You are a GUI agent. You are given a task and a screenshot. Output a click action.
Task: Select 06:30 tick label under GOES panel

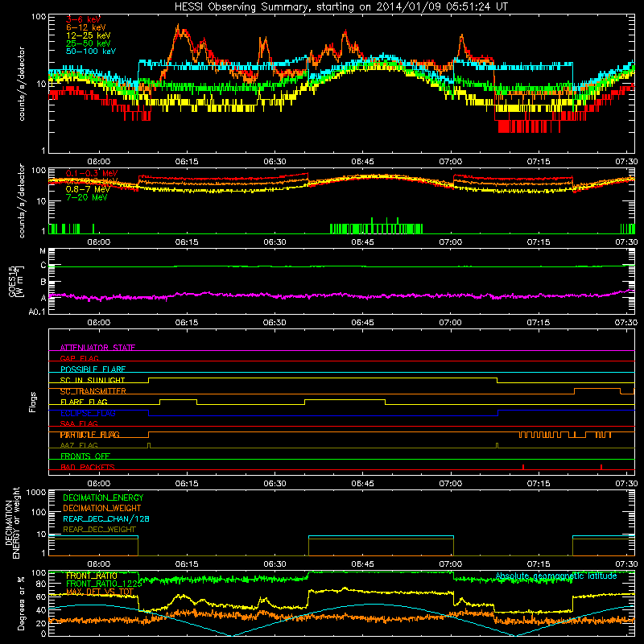[x=275, y=323]
